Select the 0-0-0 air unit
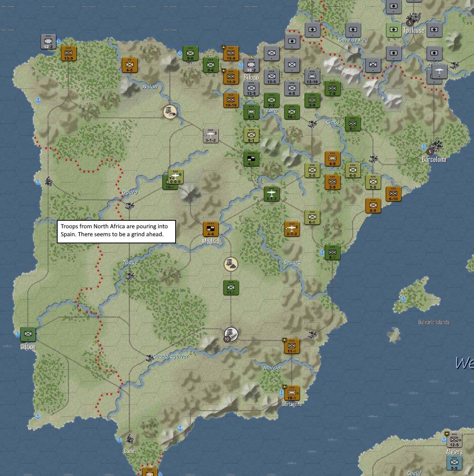The image size is (474, 476). point(176,177)
